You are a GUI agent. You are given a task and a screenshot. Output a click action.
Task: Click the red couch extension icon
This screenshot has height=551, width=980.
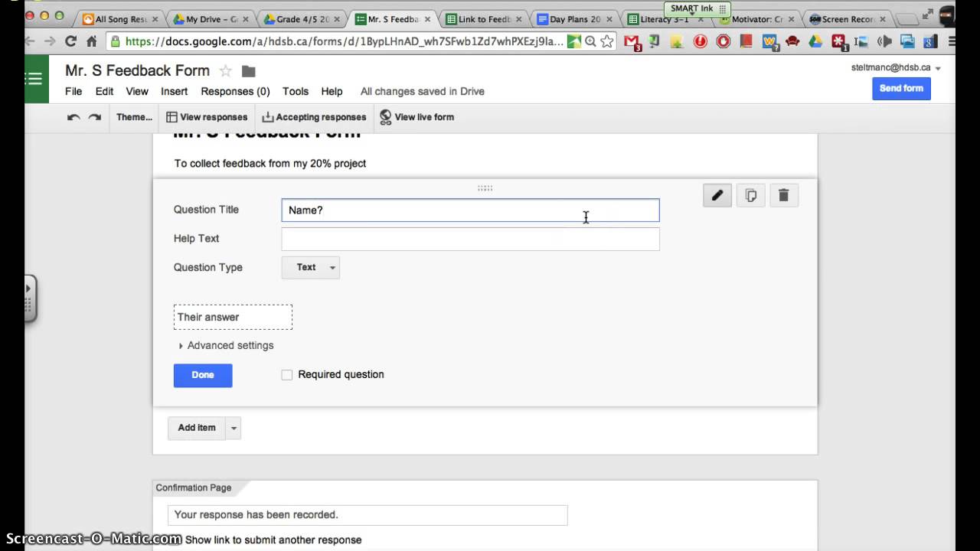(792, 41)
